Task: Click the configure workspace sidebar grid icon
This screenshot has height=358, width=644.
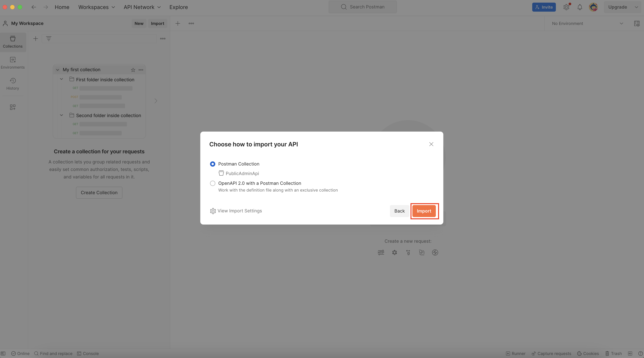Action: click(x=13, y=107)
